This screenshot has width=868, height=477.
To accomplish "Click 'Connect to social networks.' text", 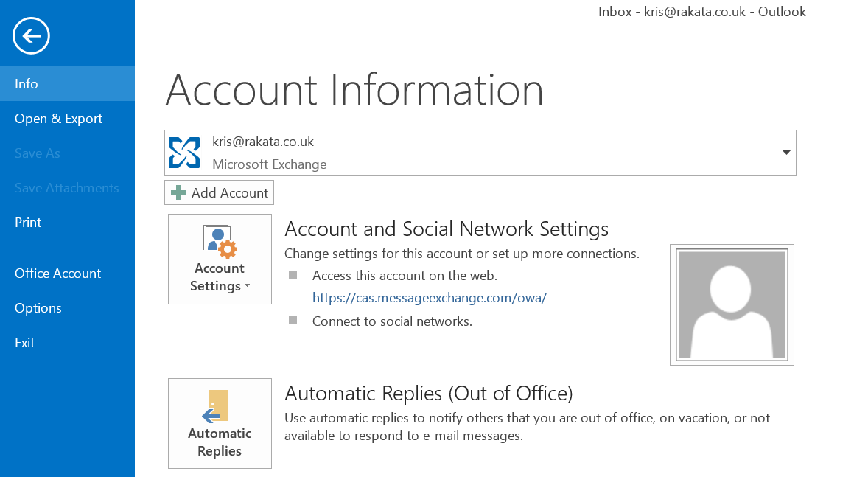I will (x=392, y=321).
